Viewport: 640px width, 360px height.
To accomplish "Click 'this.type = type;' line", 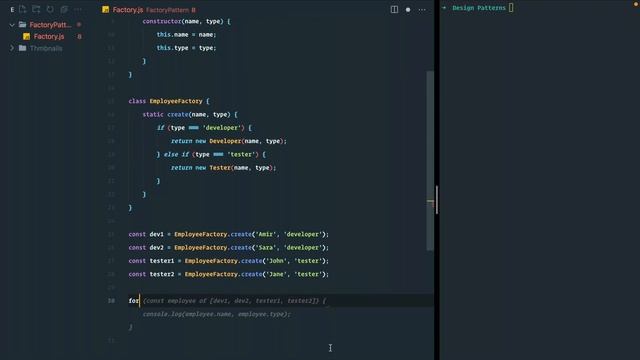I will pos(187,48).
